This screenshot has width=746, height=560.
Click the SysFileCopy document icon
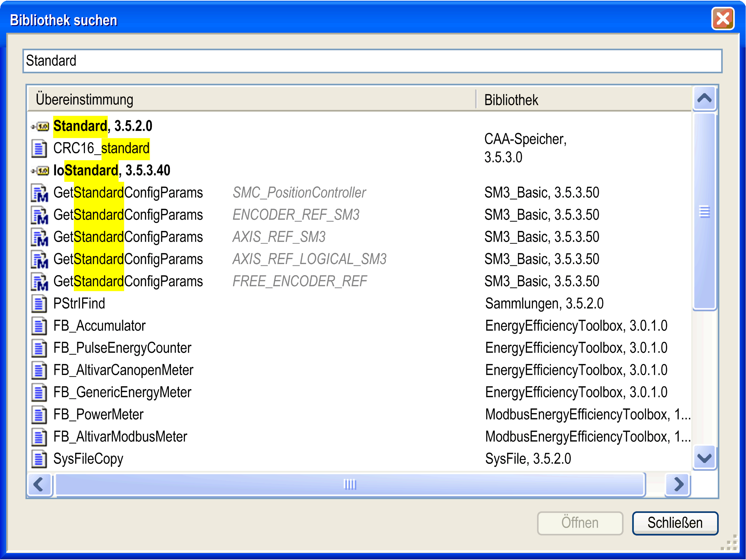(x=39, y=459)
